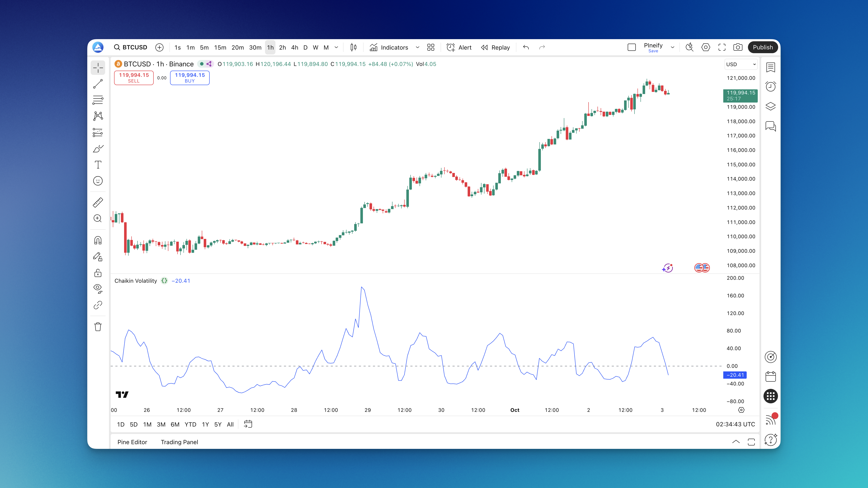
Task: Select the 4h timeframe
Action: click(295, 47)
